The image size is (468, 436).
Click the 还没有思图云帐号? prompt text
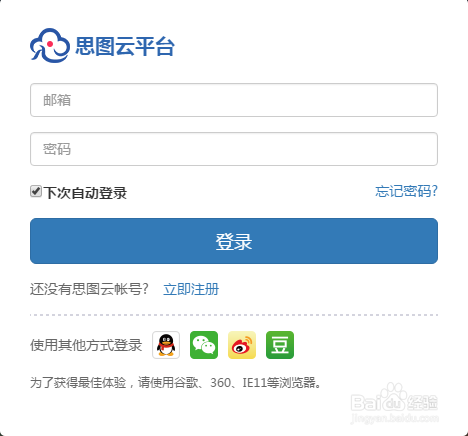pyautogui.click(x=89, y=289)
